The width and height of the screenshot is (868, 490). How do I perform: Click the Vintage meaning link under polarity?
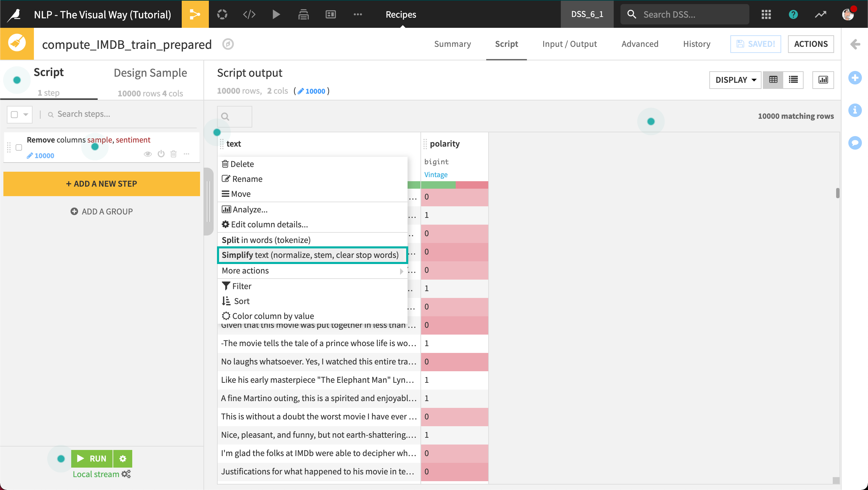[x=436, y=174]
